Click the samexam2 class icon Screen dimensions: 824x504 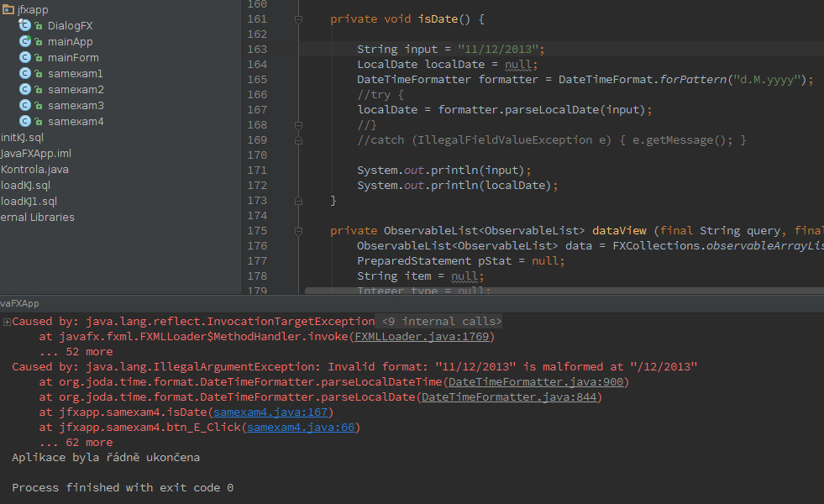point(24,89)
